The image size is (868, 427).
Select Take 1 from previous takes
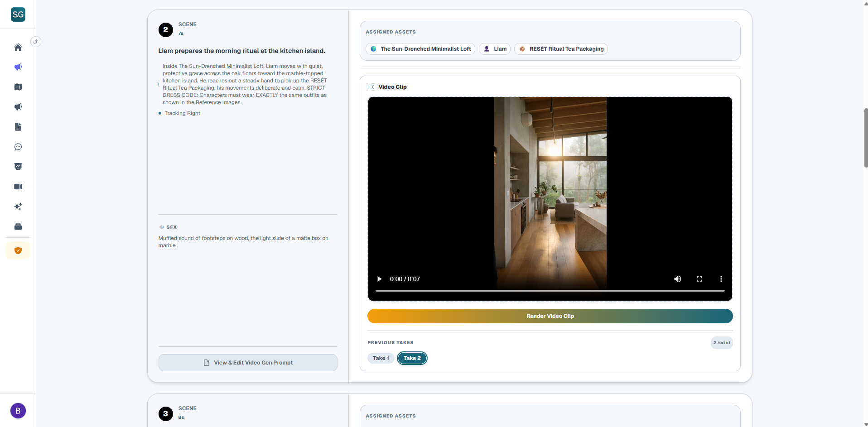click(381, 358)
